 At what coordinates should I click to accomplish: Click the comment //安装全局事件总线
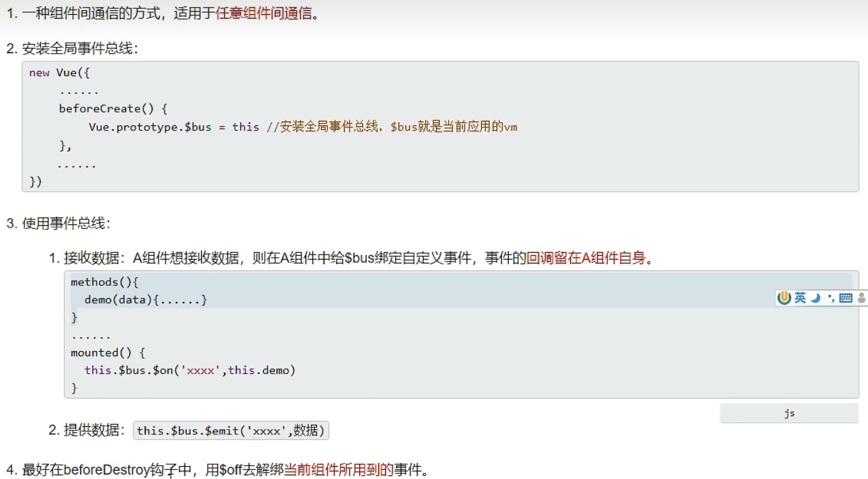coord(323,127)
